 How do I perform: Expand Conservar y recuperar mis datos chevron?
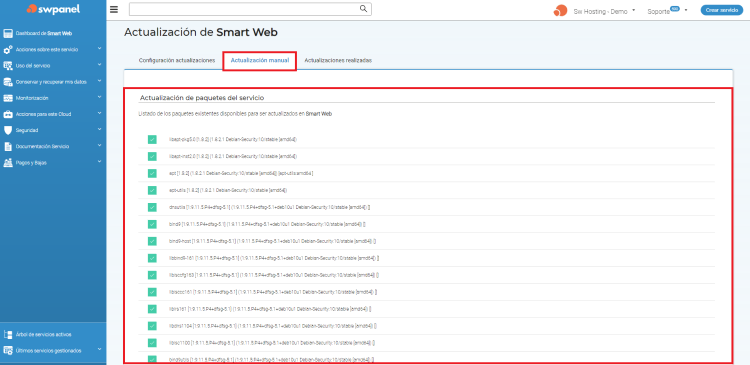[99, 81]
